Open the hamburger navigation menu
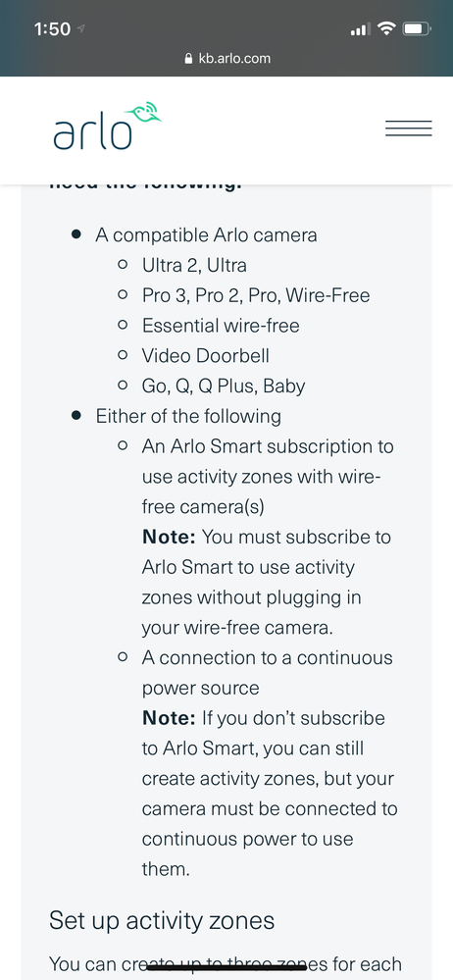 click(409, 129)
